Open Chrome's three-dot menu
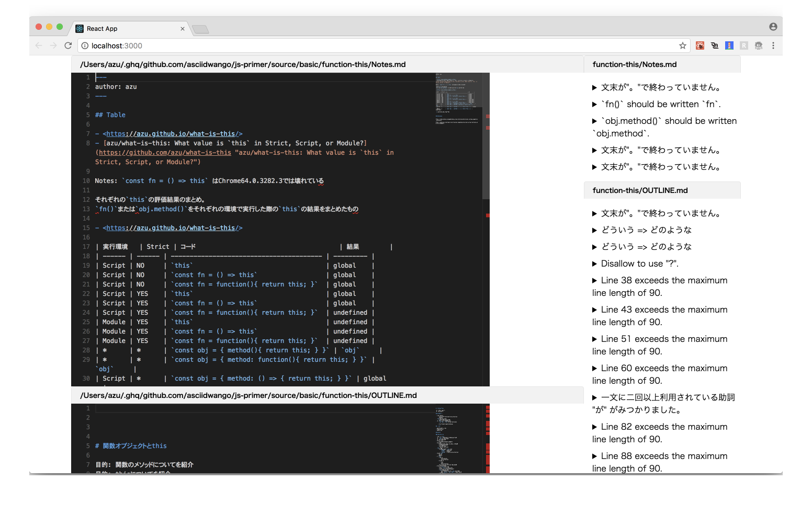This screenshot has width=812, height=515. coord(773,45)
